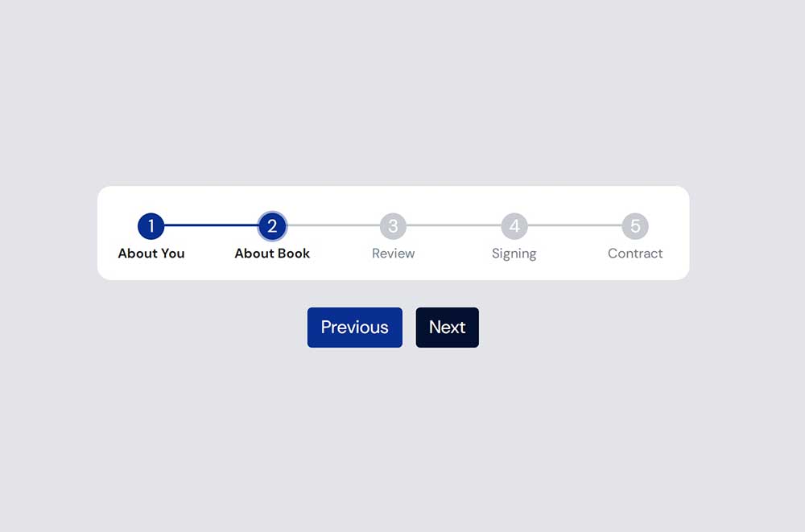Screen dimensions: 805x532
Task: Click white card area right of step 5
Action: [669, 226]
